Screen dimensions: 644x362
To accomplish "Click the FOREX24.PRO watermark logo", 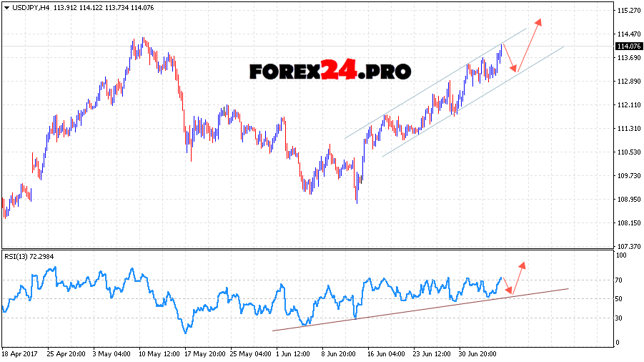I will (x=330, y=72).
